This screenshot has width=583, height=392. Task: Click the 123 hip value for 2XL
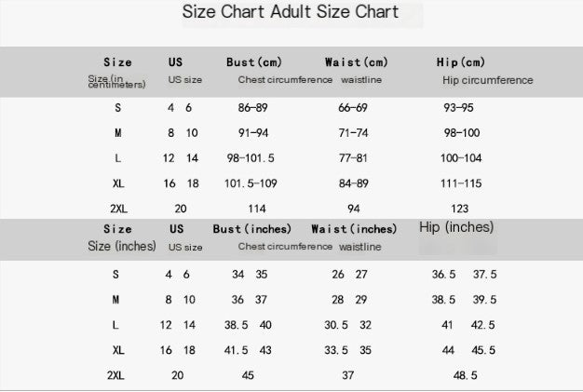coord(459,209)
